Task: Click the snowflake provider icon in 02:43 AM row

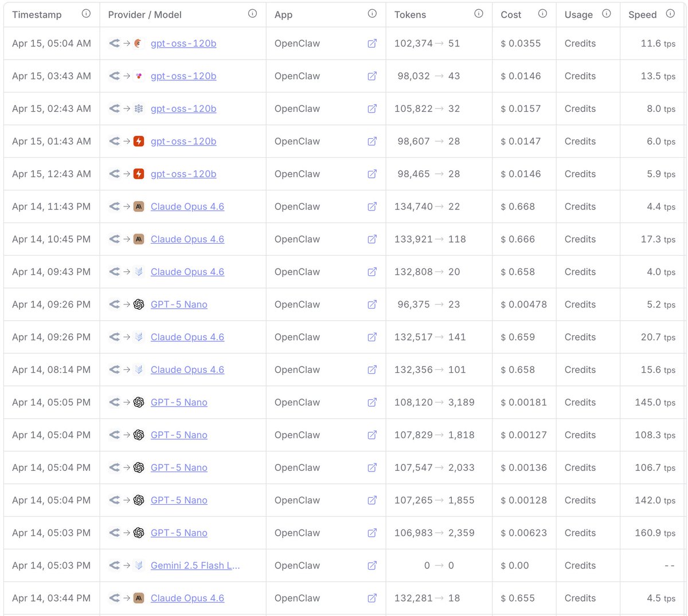Action: (x=139, y=108)
